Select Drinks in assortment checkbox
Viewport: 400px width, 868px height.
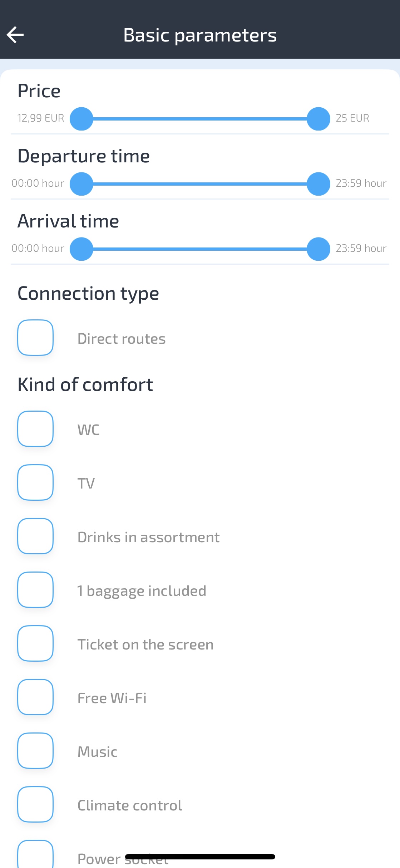(35, 536)
